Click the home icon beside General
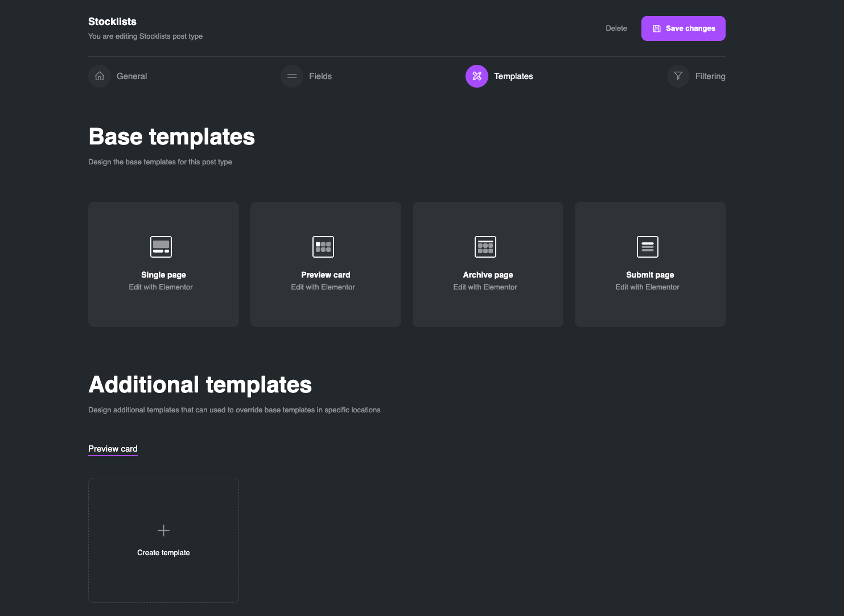The image size is (844, 616). (99, 76)
